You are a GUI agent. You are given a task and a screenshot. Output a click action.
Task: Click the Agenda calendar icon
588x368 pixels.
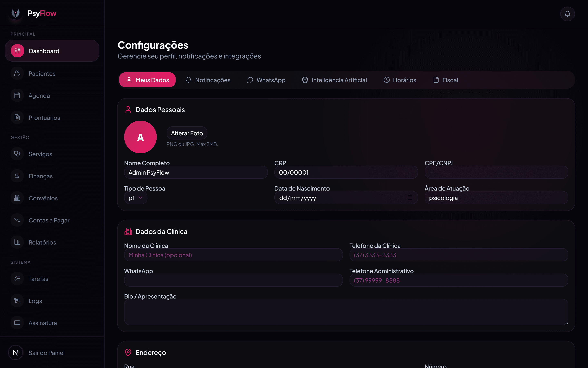pos(17,95)
